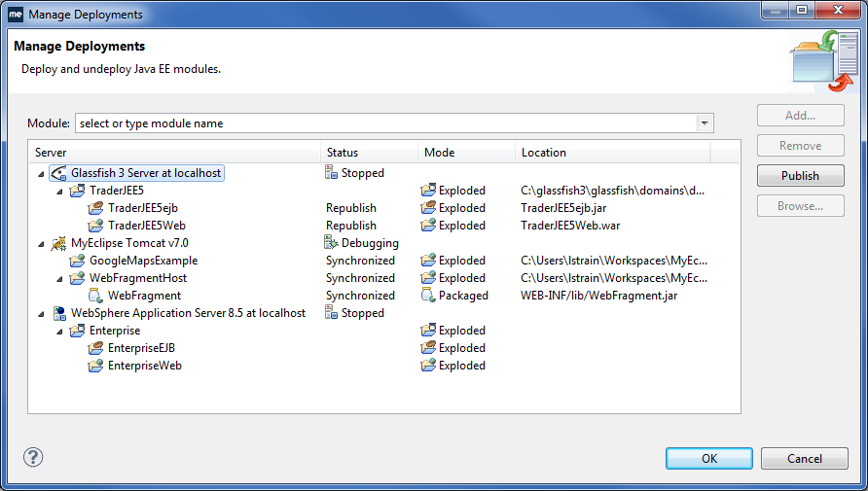Select the EnterpriseEJB tree item
The width and height of the screenshot is (868, 491).
141,348
